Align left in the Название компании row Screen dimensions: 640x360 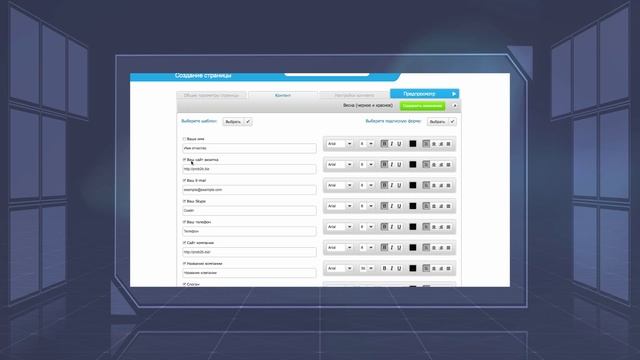click(426, 269)
